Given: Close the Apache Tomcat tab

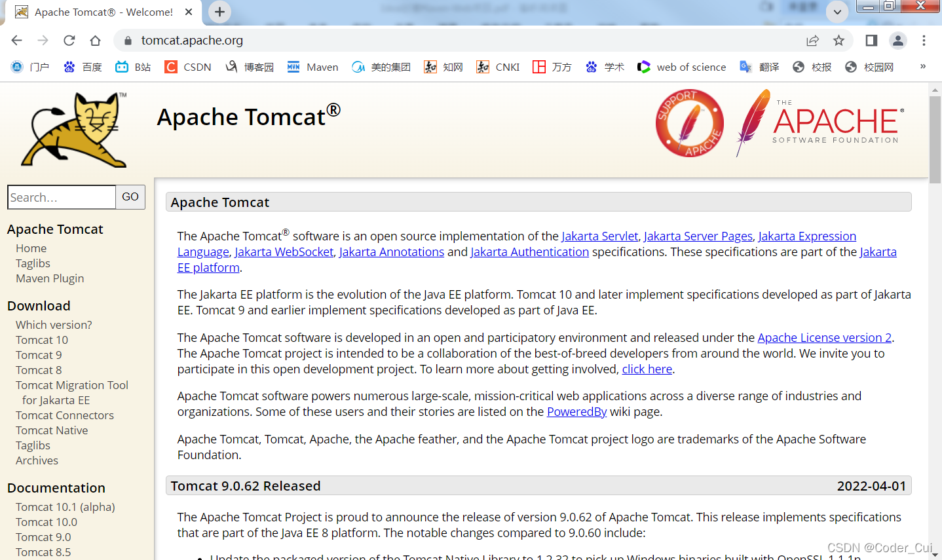Looking at the screenshot, I should [189, 12].
